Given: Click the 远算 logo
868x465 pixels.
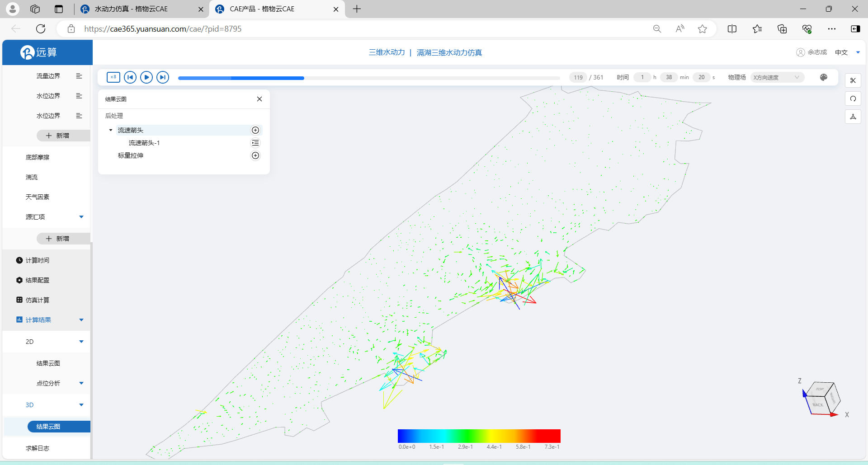Looking at the screenshot, I should coord(39,52).
